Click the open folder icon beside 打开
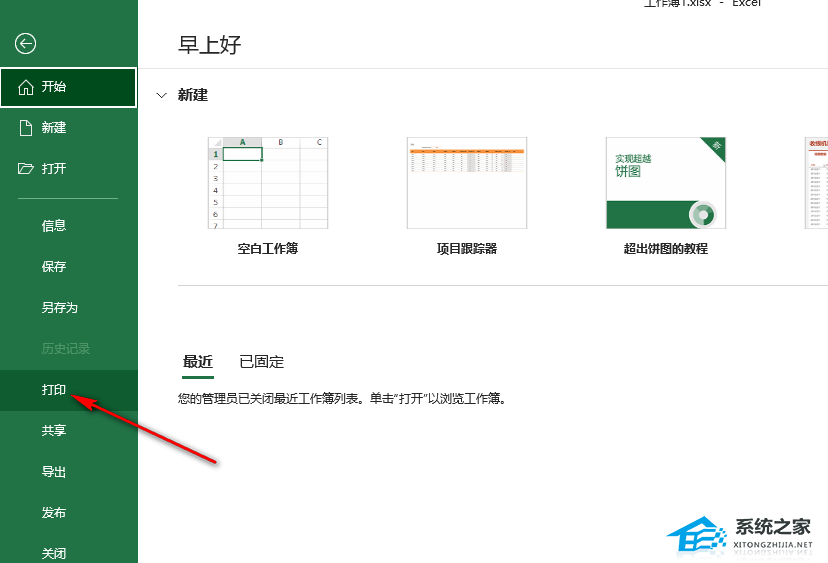The height and width of the screenshot is (563, 828). coord(25,168)
